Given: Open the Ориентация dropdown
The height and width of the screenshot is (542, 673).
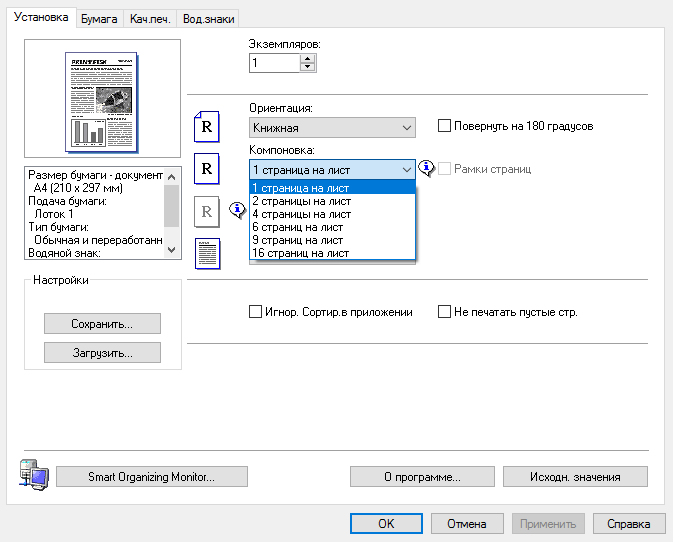Looking at the screenshot, I should coord(332,128).
